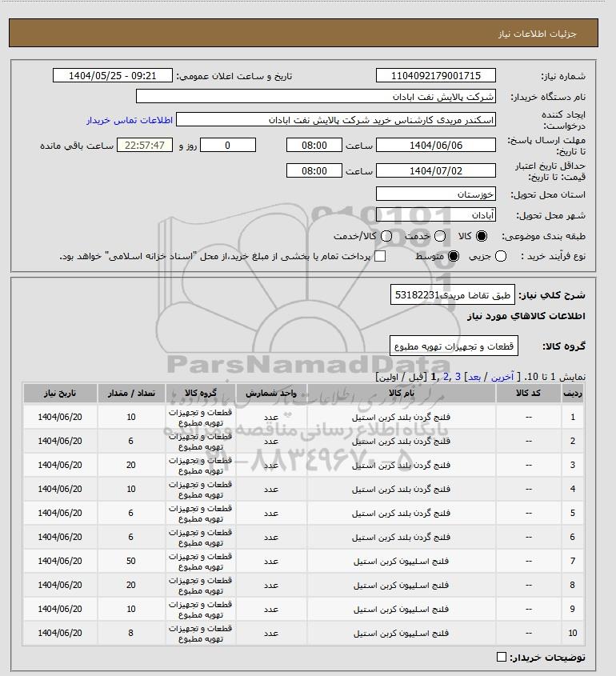The image size is (616, 676).
Task: Click the تاریخ نیاز column header
Action: point(60,393)
